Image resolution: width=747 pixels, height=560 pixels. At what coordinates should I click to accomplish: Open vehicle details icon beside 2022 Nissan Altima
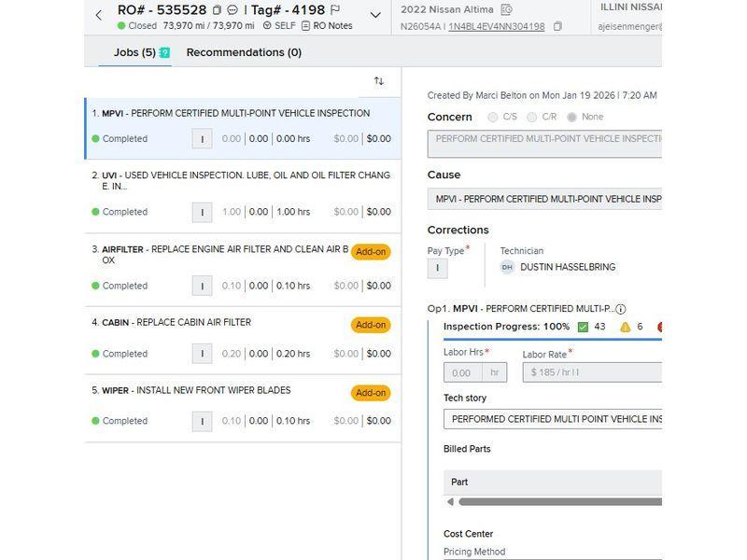[x=507, y=9]
